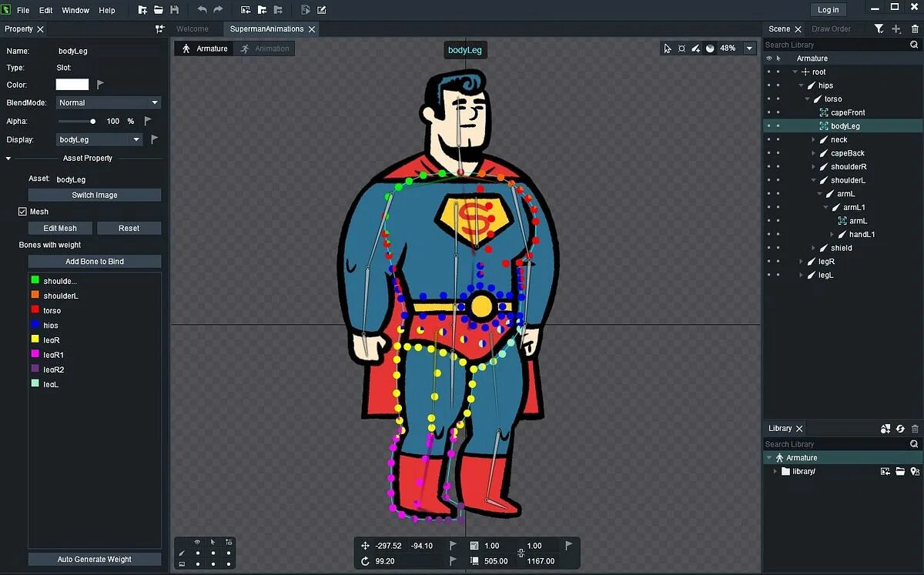The image size is (924, 575).
Task: Click the open project folder icon
Action: tap(159, 10)
